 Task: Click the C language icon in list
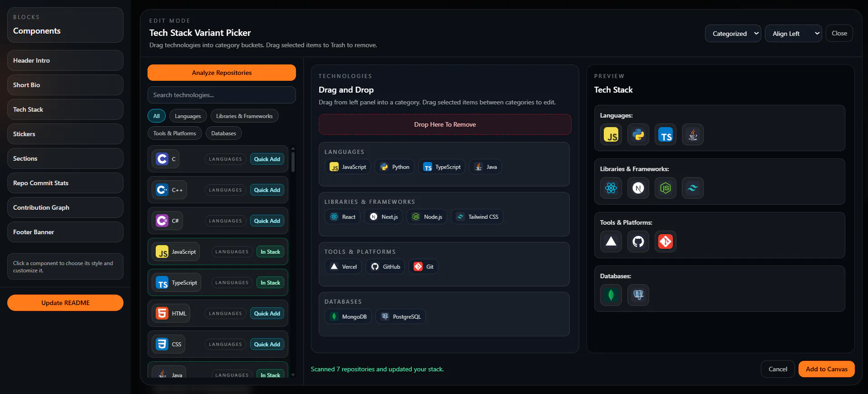coord(162,159)
